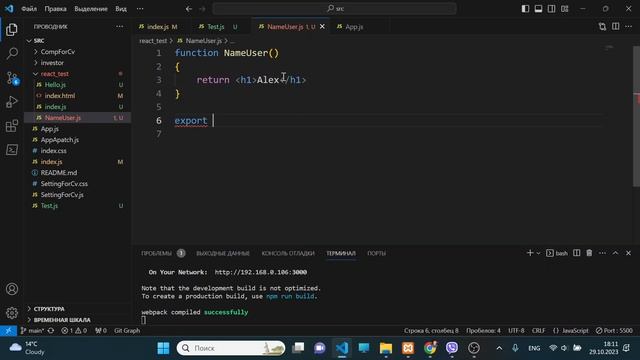
Task: Switch to ВЫХОДНЫЕ ДАННЫЕ panel tab
Action: [222, 253]
